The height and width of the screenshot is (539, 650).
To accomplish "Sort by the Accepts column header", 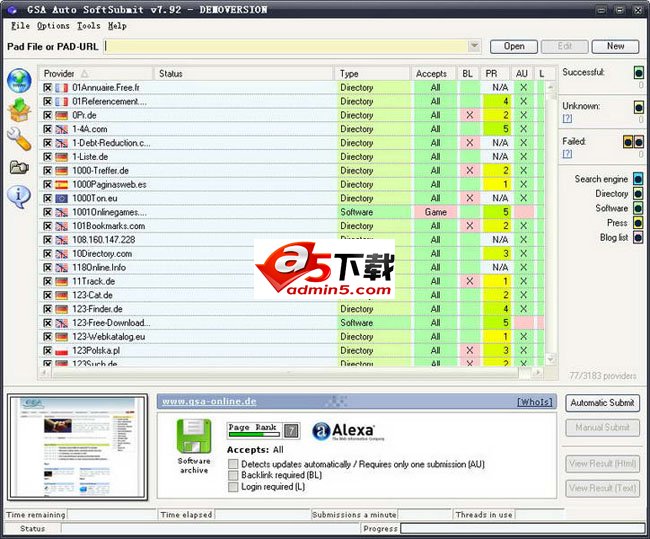I will pyautogui.click(x=433, y=74).
